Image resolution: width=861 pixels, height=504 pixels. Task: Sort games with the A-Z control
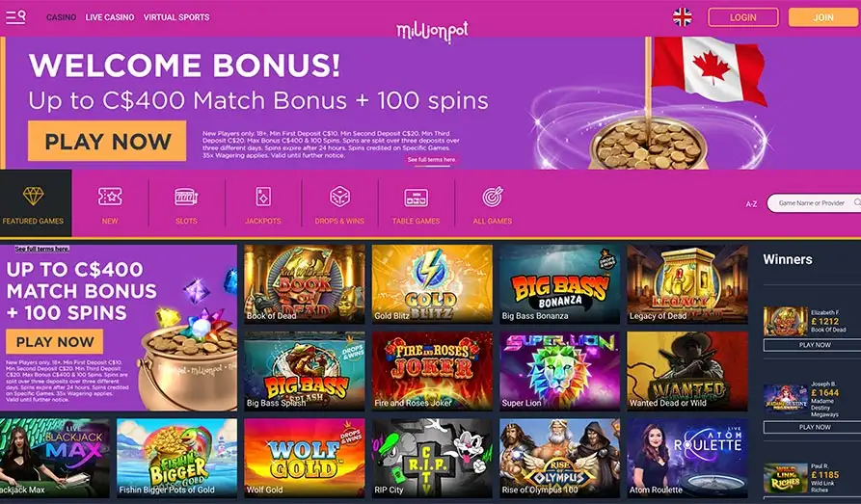tap(751, 203)
